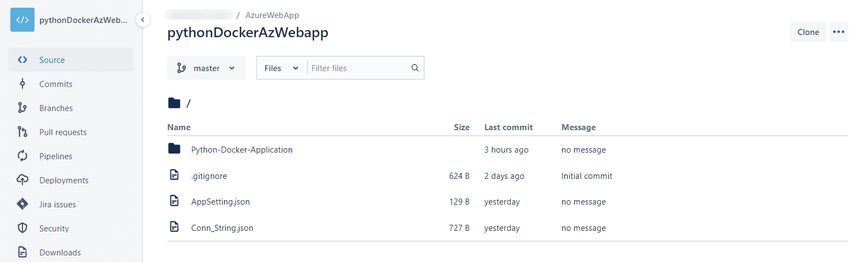Click the Security shield icon
The image size is (868, 262).
click(x=22, y=228)
